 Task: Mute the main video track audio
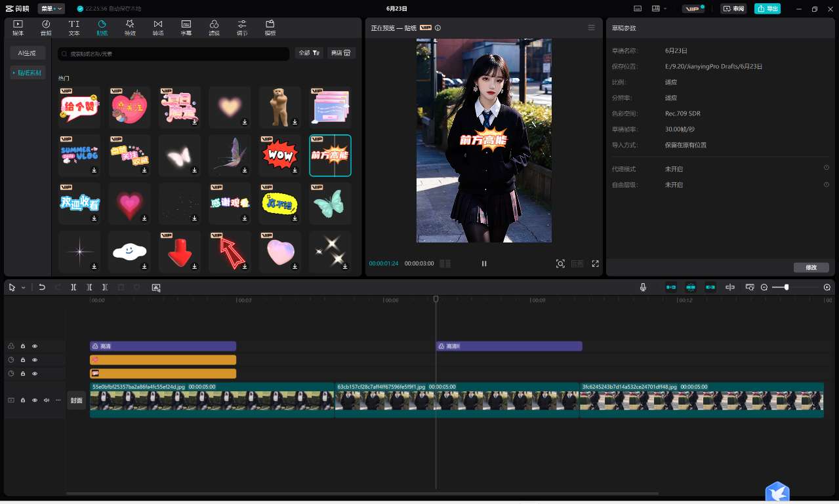[x=47, y=400]
